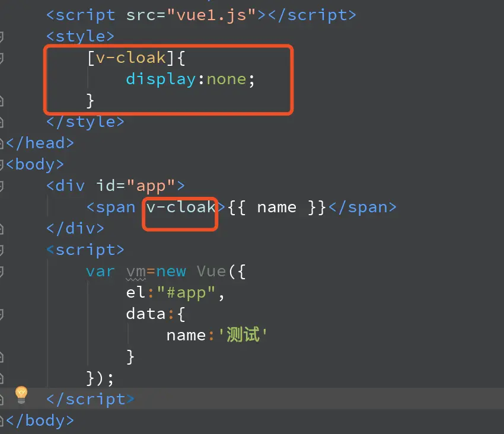
Task: Click the {{ name }} template expression
Action: coord(277,208)
